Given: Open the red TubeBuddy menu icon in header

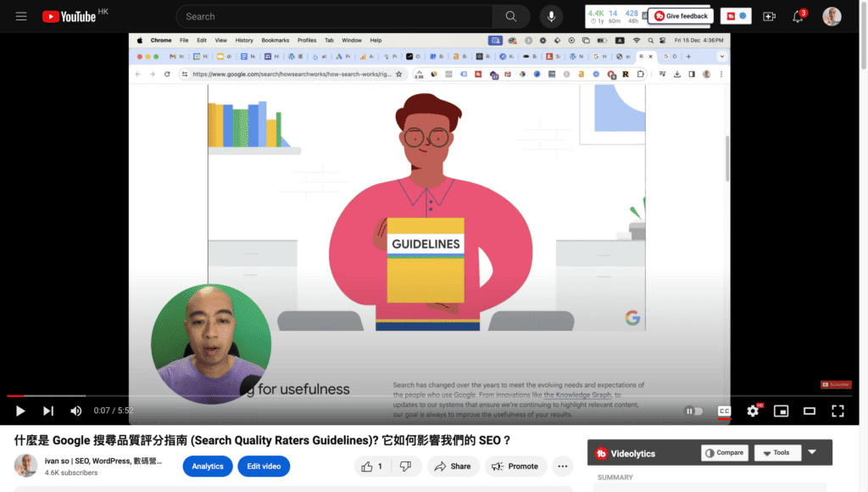Looking at the screenshot, I should [731, 16].
